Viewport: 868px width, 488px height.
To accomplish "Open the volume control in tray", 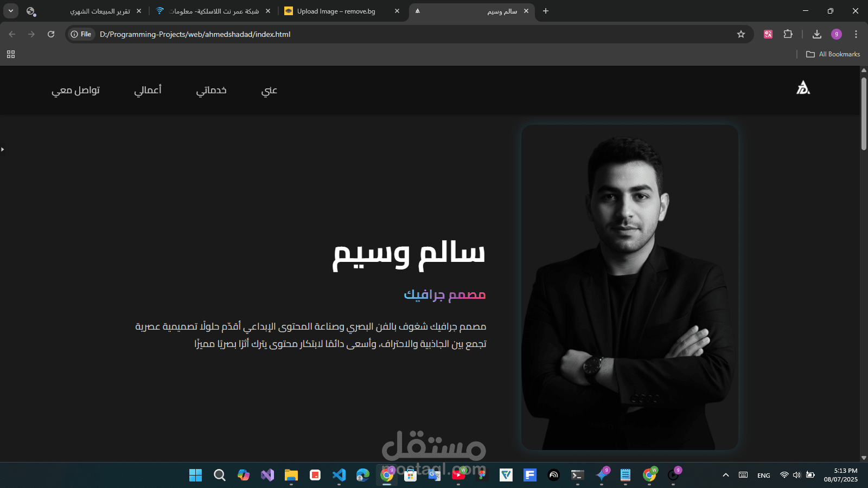I will click(796, 475).
